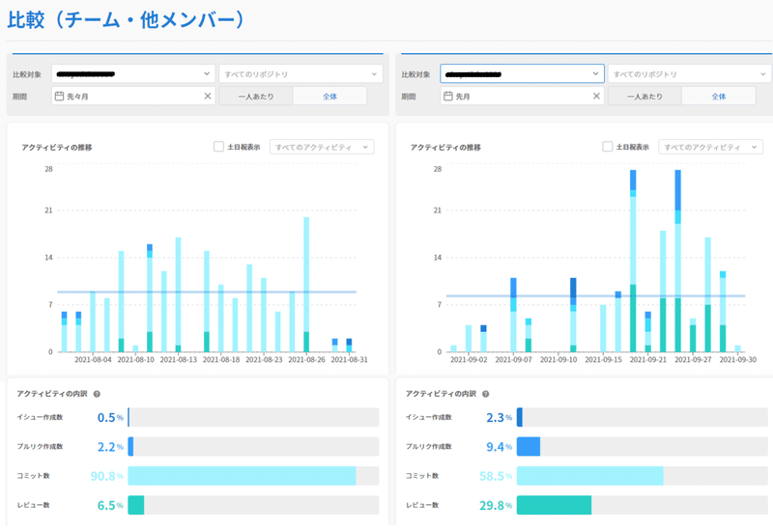Click bar above 2021-09-27 label in right chart
The height and width of the screenshot is (532, 773).
(x=693, y=335)
